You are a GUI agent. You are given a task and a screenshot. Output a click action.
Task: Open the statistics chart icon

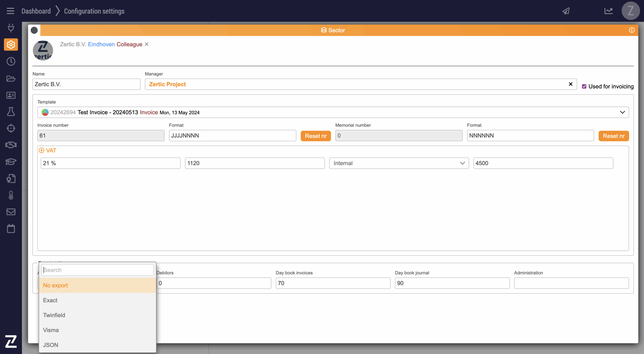[x=608, y=11]
